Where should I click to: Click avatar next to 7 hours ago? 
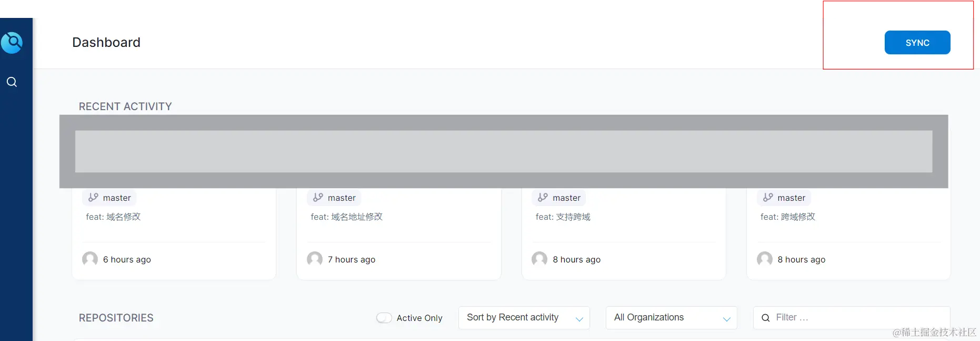point(315,259)
